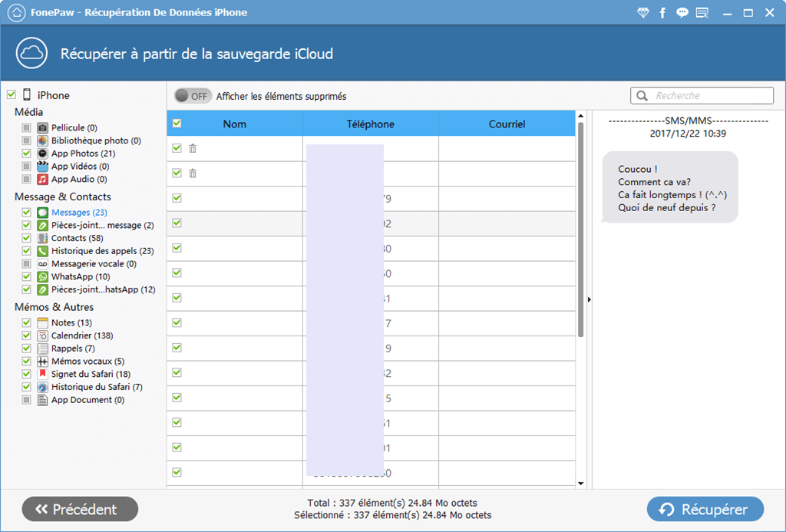Uncheck the WhatsApp checkbox

(x=27, y=277)
